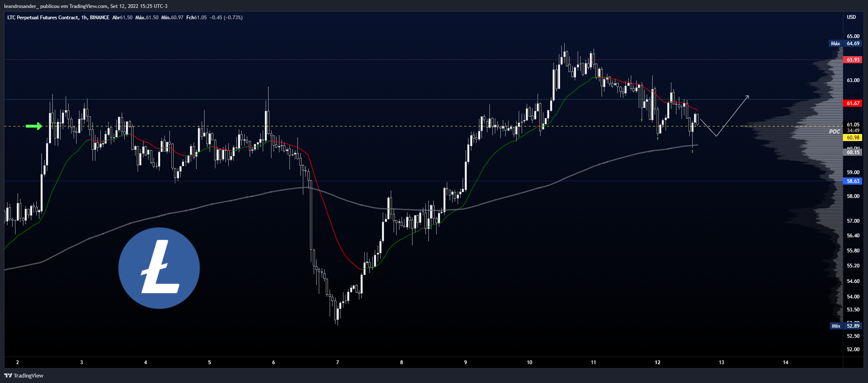Viewport: 868px width, 383px height.
Task: Click the 65.00 price axis tick
Action: click(x=853, y=36)
